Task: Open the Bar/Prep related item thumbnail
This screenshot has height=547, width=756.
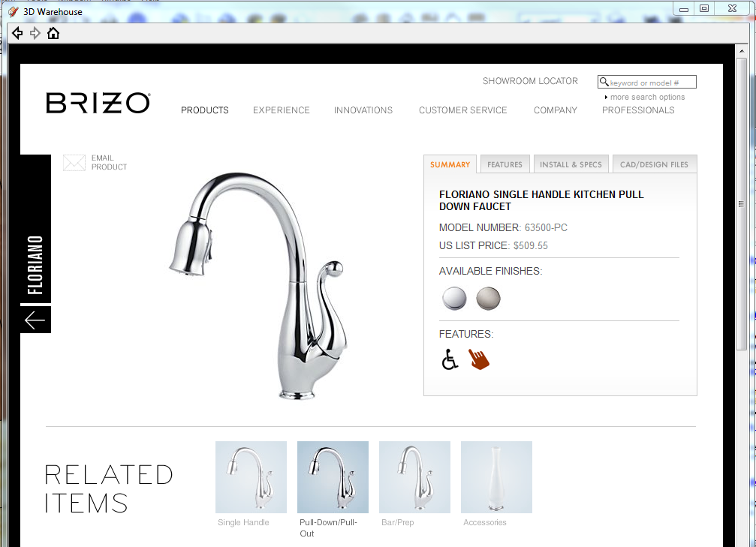Action: point(414,477)
